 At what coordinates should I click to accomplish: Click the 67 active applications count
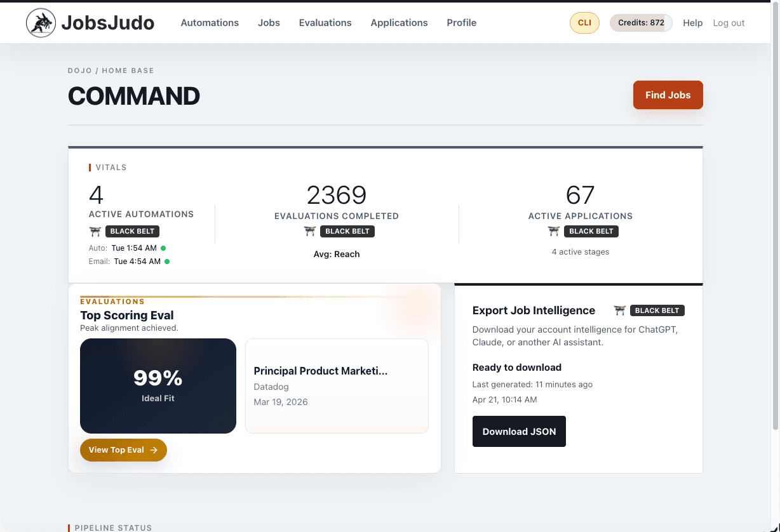pos(581,195)
